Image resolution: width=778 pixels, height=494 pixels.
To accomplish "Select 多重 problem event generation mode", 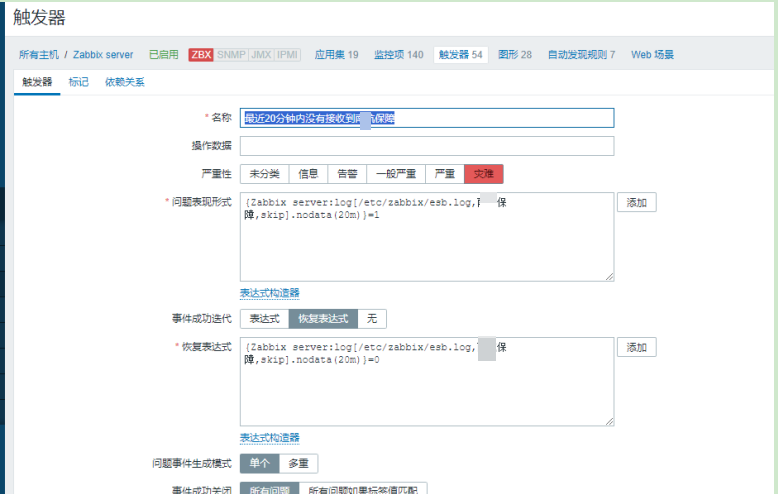I will [x=299, y=464].
